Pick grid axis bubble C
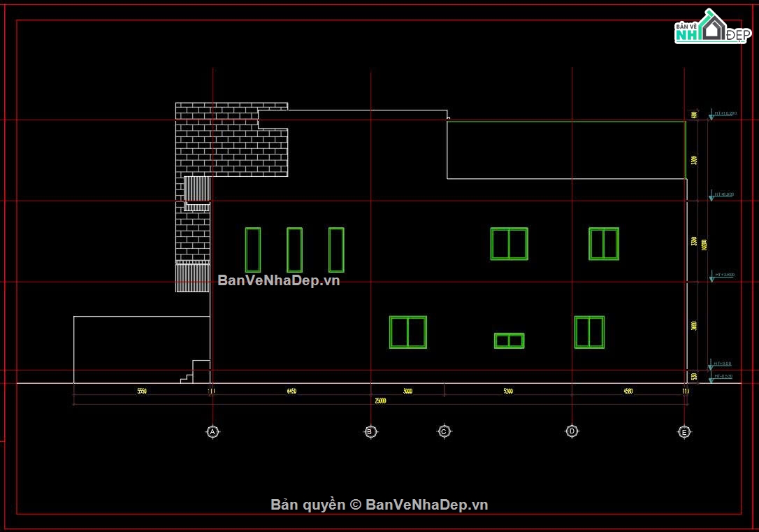 click(444, 431)
